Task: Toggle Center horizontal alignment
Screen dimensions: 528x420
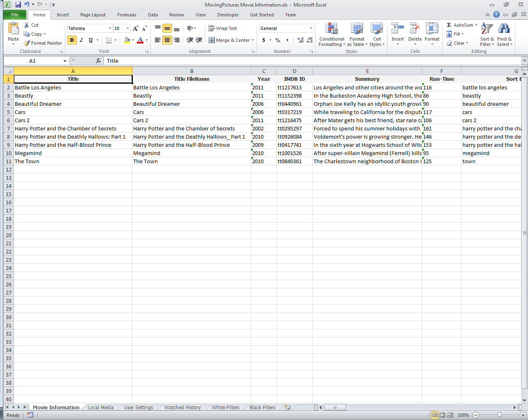Action: tap(167, 40)
